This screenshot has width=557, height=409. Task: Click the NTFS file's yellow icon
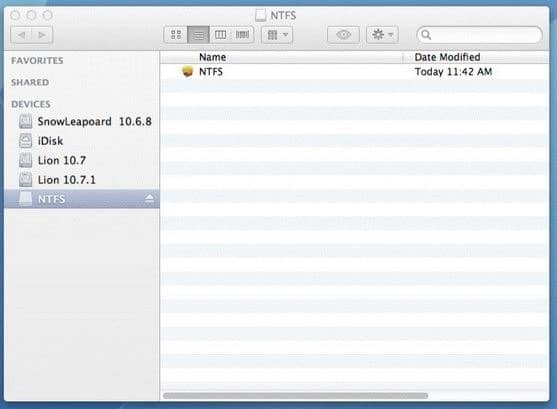click(188, 71)
